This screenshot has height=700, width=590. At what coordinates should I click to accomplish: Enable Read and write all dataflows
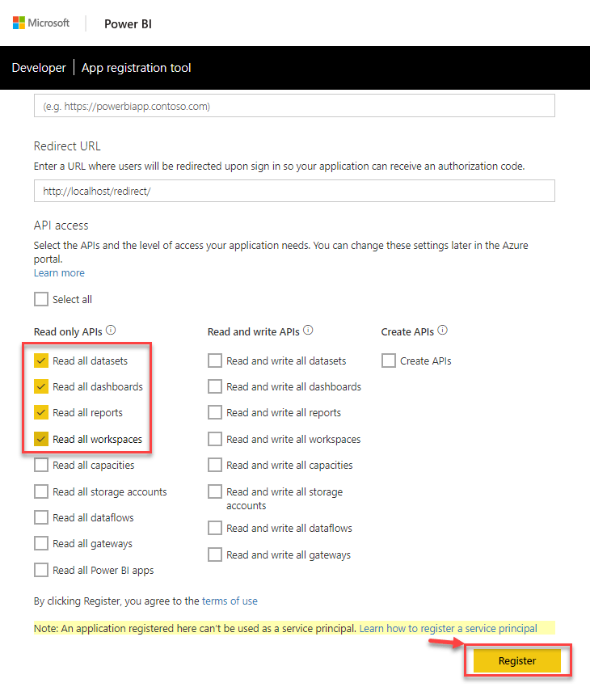coord(215,528)
